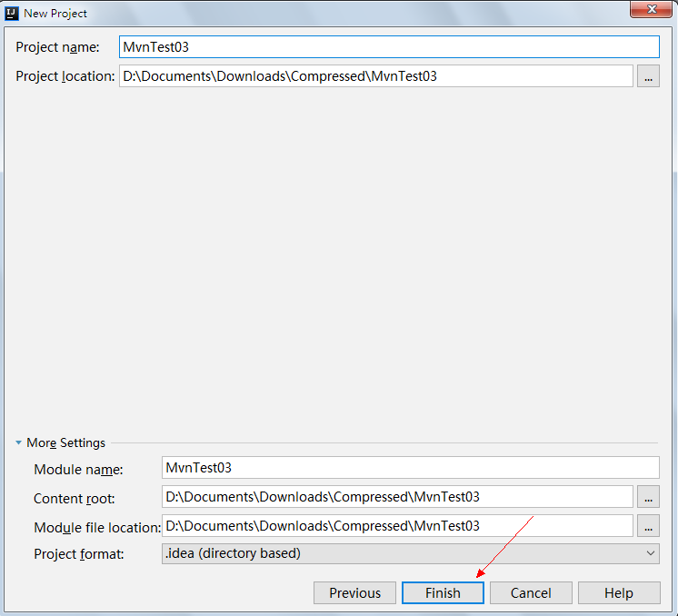Screen dimensions: 678x616
Task: Open Help for New Project
Action: click(x=619, y=592)
